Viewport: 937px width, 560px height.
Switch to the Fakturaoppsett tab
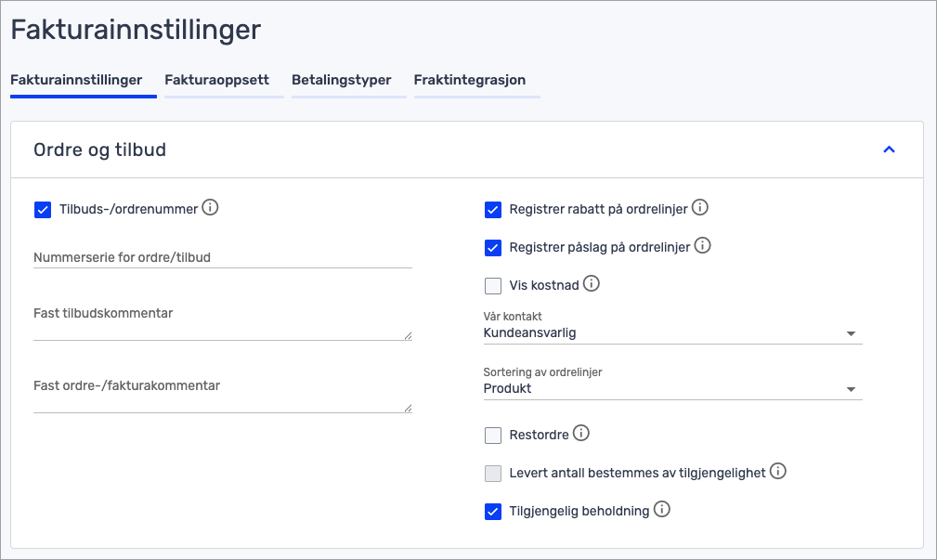[x=217, y=80]
